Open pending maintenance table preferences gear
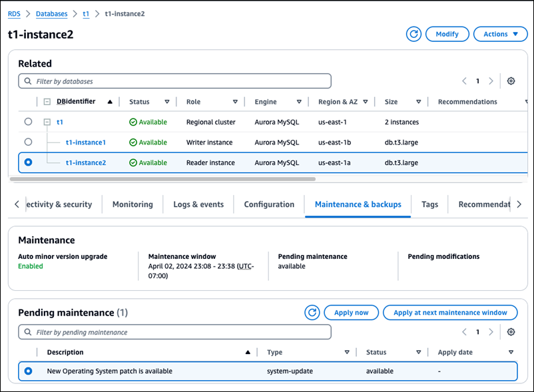 511,332
